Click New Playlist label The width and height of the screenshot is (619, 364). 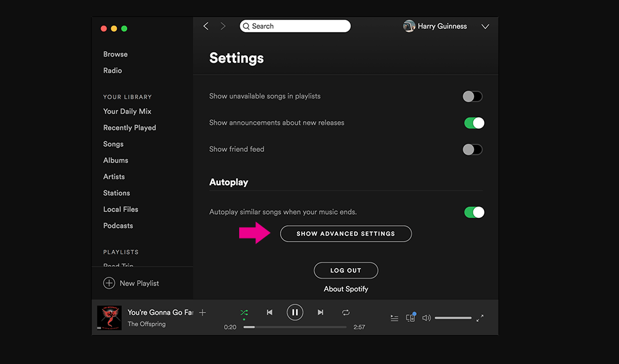pyautogui.click(x=139, y=283)
